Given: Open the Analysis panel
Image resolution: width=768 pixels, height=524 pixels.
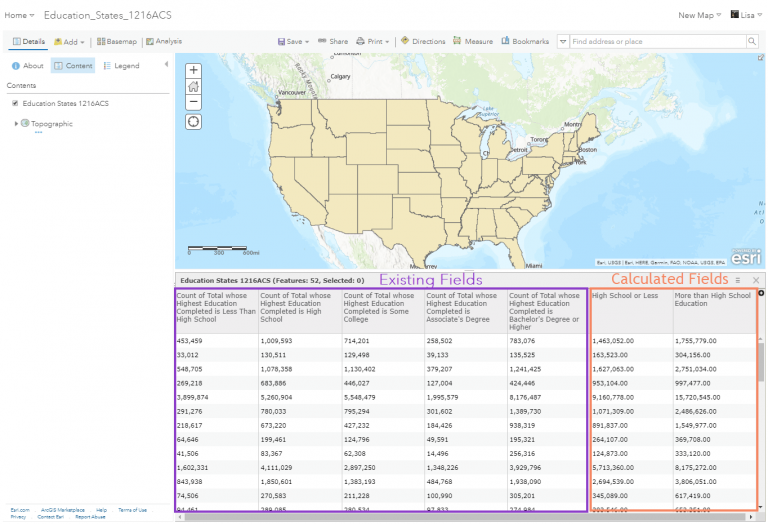Looking at the screenshot, I should click(x=164, y=41).
